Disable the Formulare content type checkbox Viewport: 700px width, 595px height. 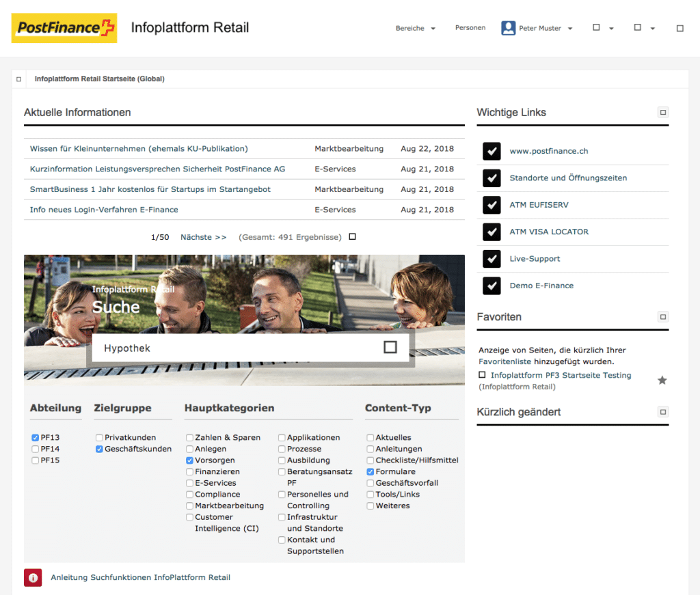tap(370, 471)
